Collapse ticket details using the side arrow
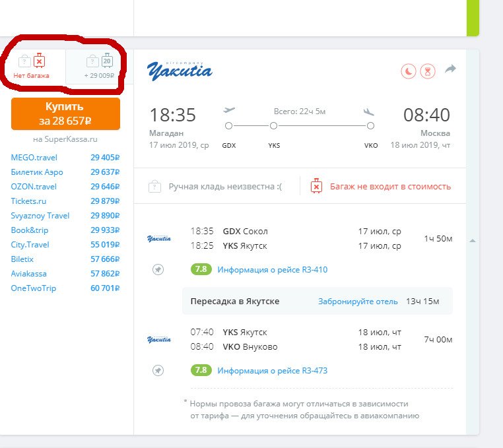 [473, 241]
